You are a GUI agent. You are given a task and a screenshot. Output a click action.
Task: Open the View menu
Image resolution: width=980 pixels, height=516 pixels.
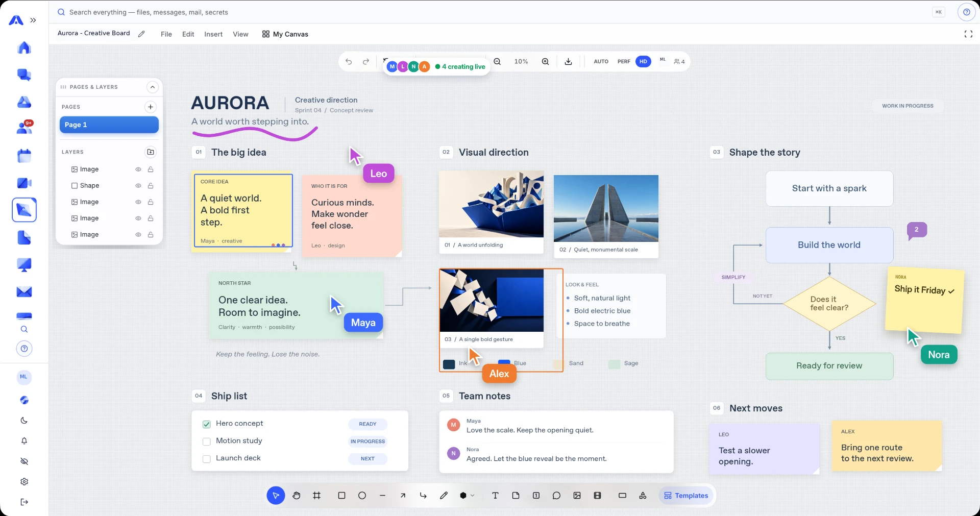[240, 34]
